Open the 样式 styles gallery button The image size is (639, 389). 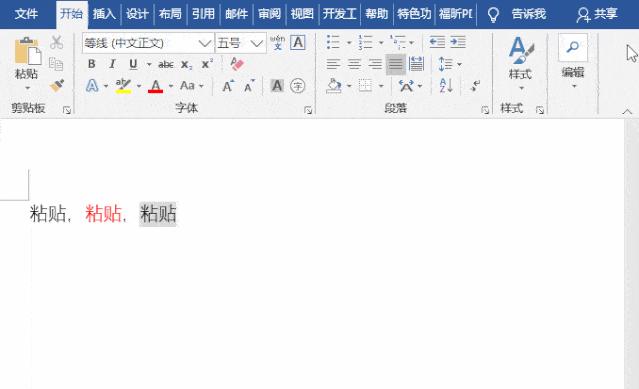520,63
